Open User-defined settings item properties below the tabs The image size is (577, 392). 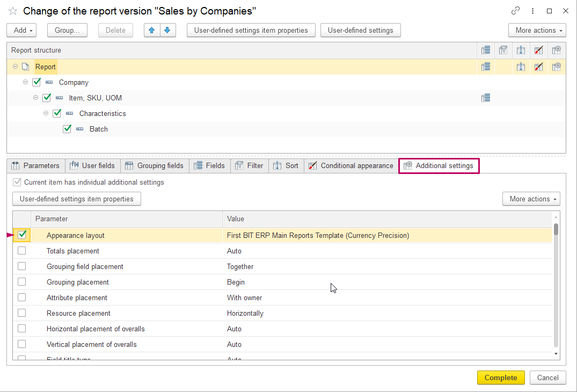(x=77, y=199)
